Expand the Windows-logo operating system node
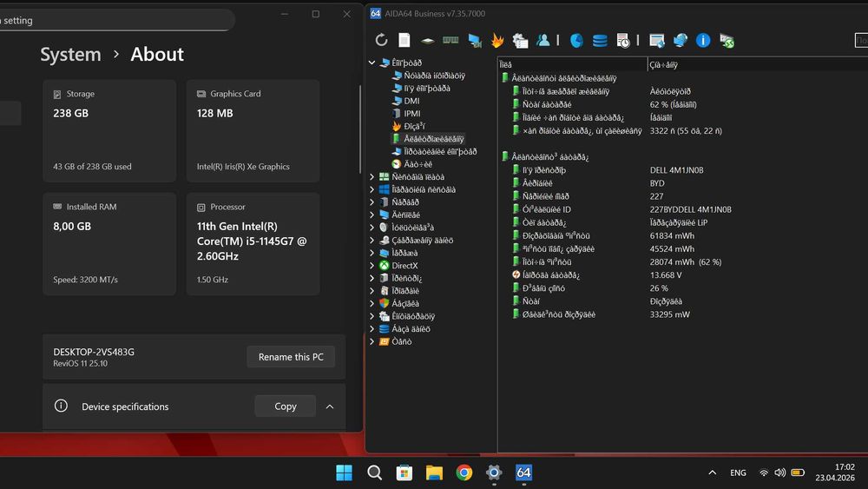The image size is (868, 489). click(x=372, y=189)
